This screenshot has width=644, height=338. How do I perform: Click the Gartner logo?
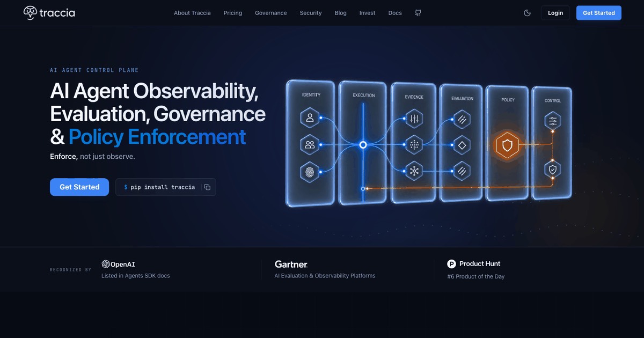point(291,264)
